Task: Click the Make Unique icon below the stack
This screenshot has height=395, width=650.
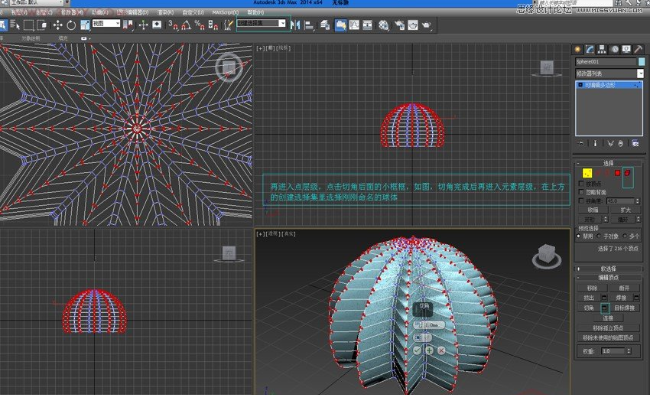Action: tap(610, 143)
